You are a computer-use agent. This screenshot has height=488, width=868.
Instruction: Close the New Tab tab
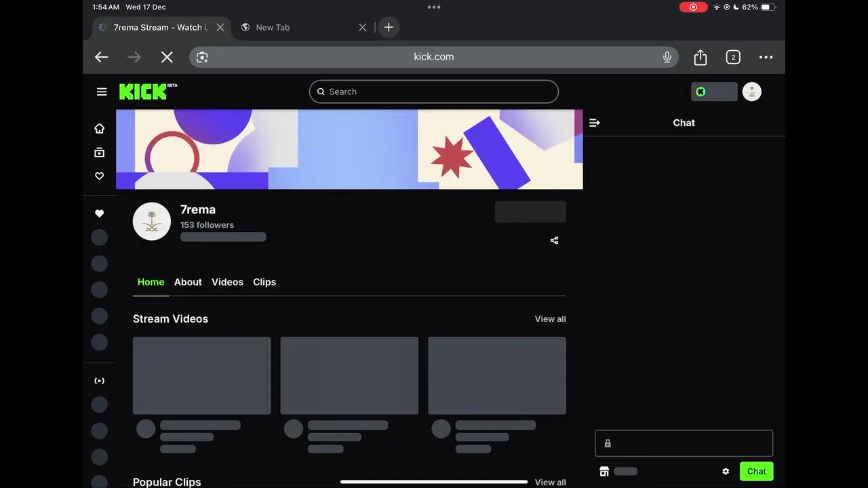point(363,27)
